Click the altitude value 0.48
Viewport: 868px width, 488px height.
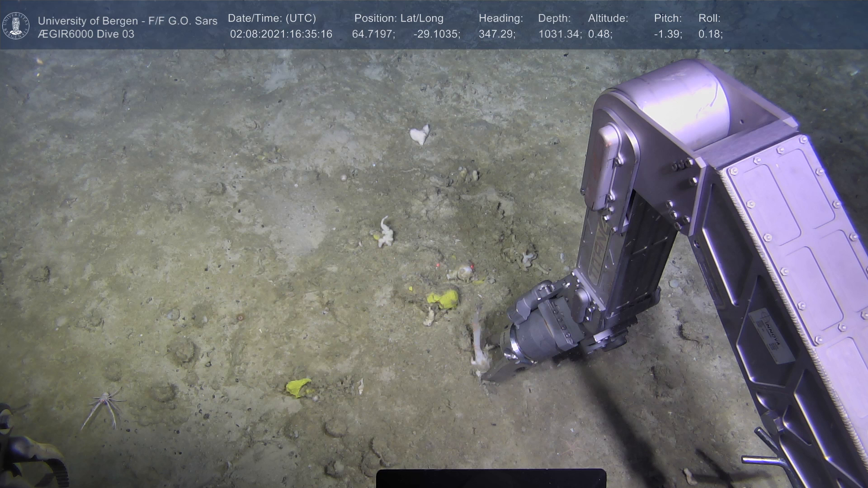(600, 34)
